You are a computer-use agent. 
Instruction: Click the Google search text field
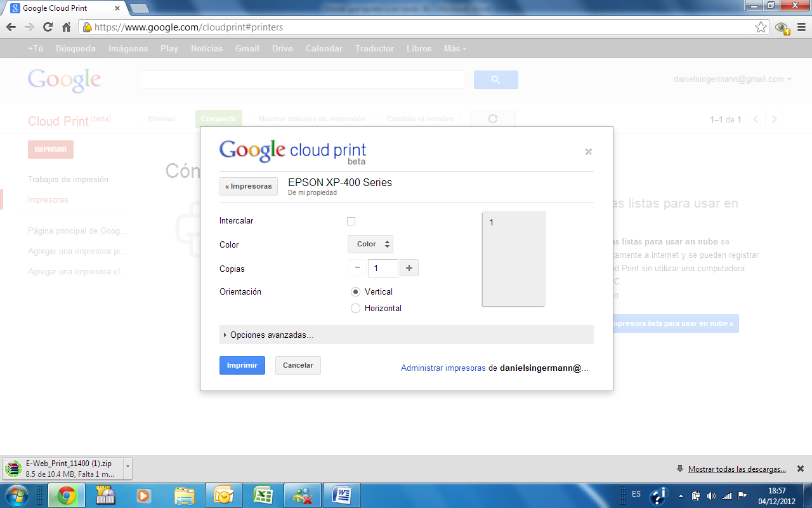click(x=302, y=79)
